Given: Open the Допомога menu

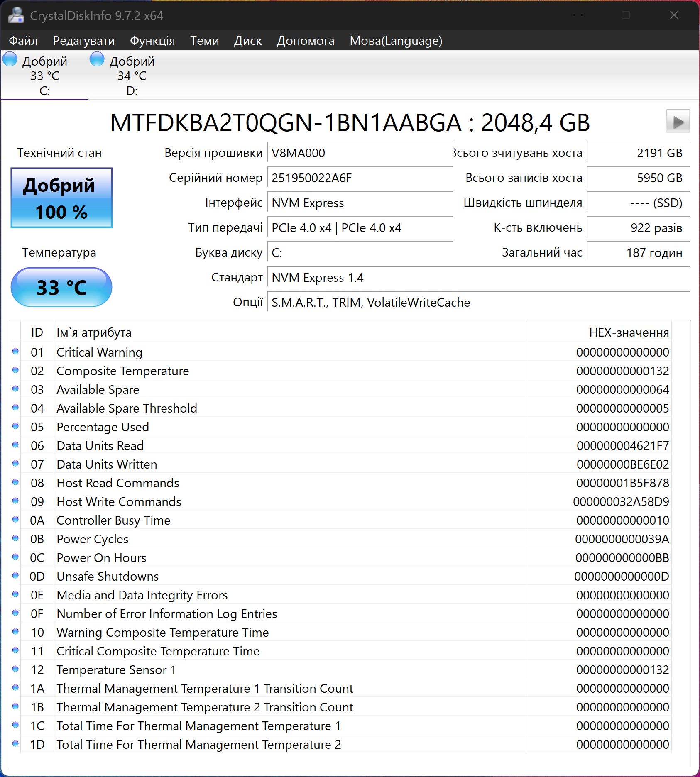Looking at the screenshot, I should (306, 41).
